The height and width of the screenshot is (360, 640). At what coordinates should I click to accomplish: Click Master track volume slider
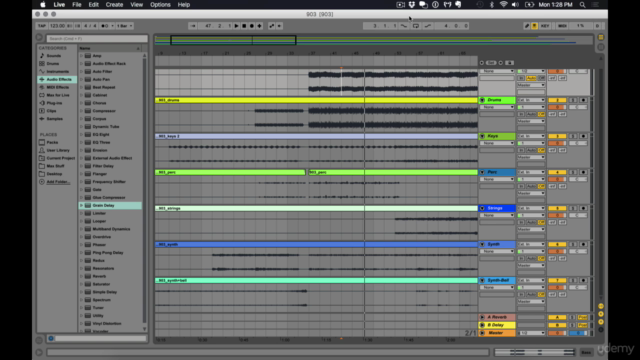pos(557,333)
